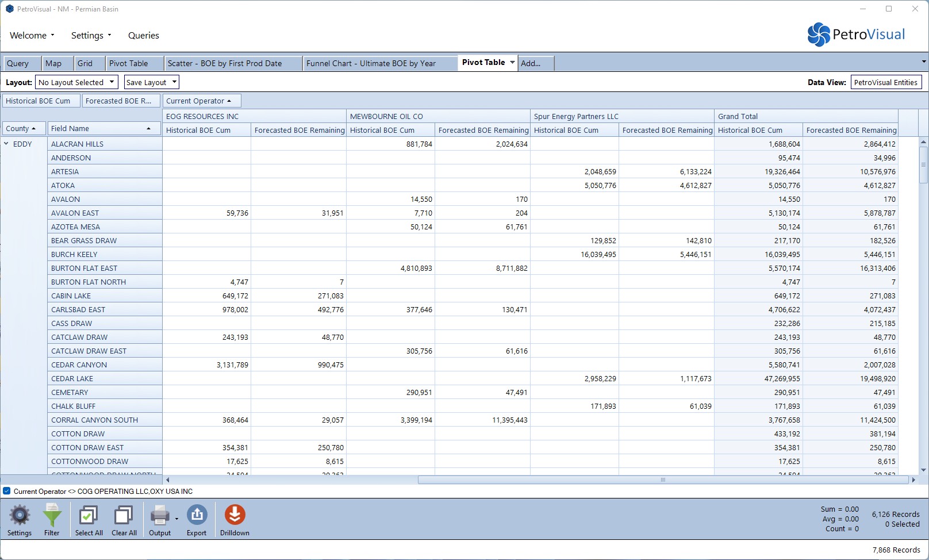929x560 pixels.
Task: Open the Save Layout dropdown
Action: (x=151, y=82)
